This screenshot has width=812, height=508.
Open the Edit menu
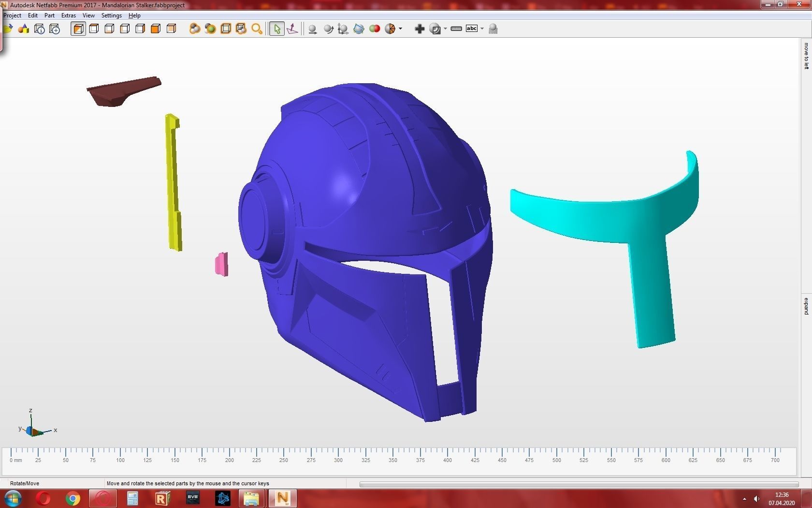[x=33, y=15]
